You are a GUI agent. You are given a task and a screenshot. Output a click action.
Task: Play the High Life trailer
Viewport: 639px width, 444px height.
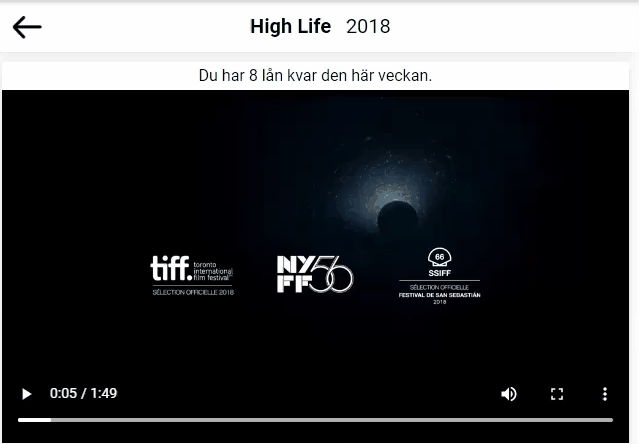coord(26,394)
